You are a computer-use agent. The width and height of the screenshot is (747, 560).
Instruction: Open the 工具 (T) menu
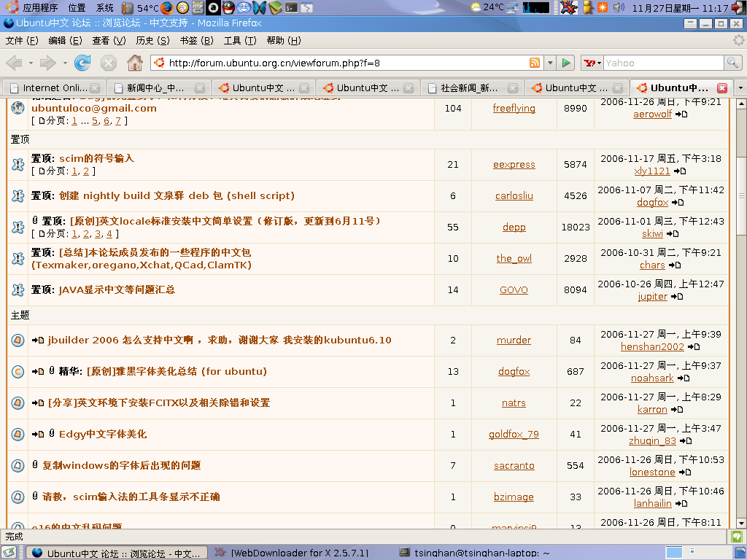tap(240, 41)
